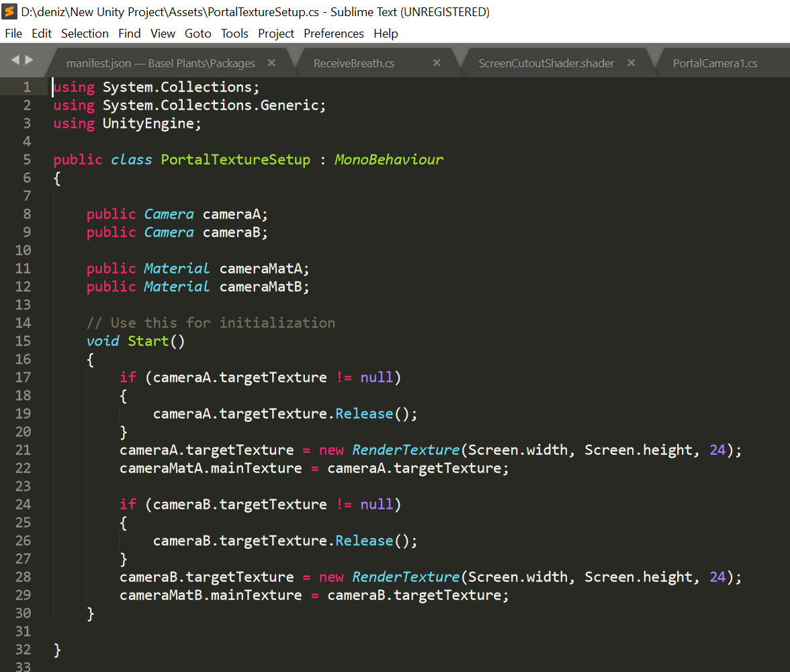
Task: Click the left tab navigation arrow
Action: point(15,60)
